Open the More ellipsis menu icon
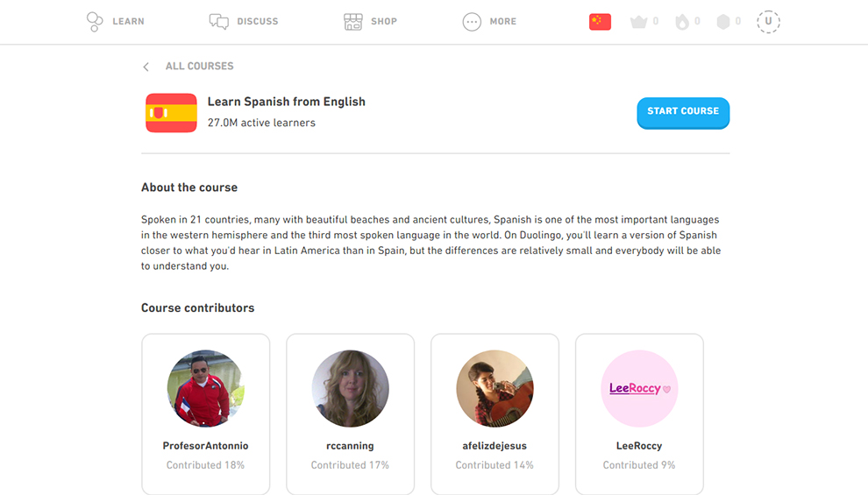The image size is (868, 495). pos(472,22)
